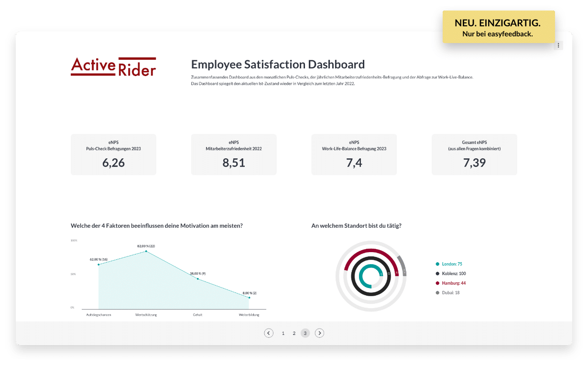Click the previous page arrow
Viewport: 588px width, 366px height.
[x=269, y=333]
